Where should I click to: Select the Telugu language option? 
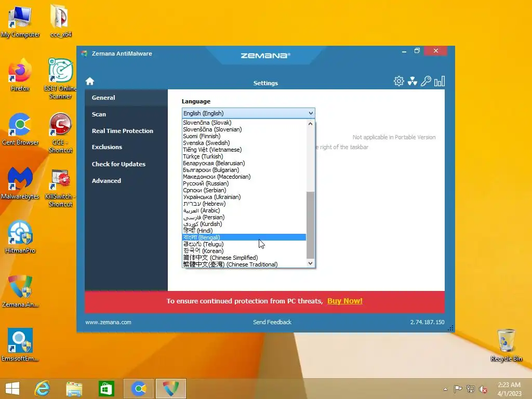coord(244,244)
